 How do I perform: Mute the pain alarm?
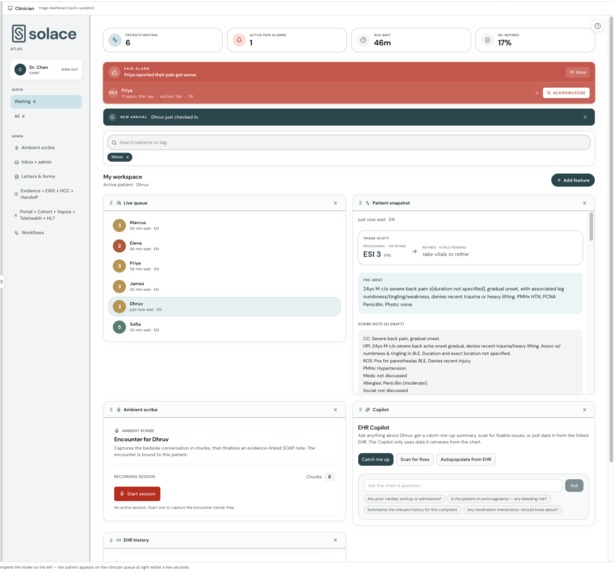577,72
